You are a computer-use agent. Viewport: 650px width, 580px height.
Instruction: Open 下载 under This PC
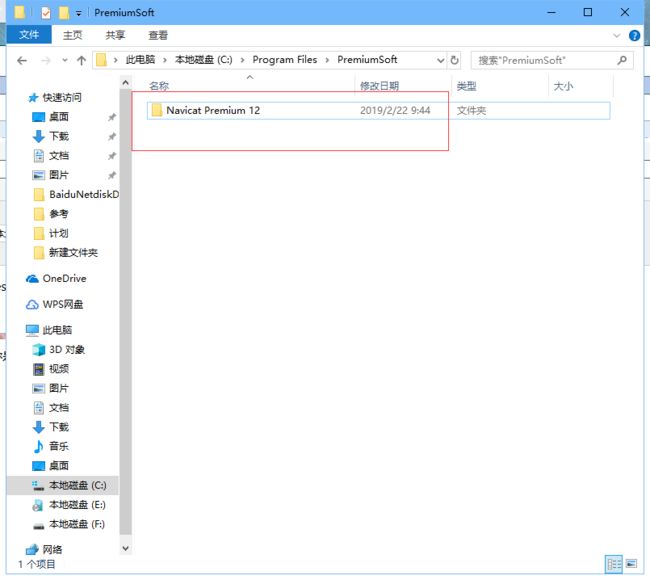tap(59, 427)
